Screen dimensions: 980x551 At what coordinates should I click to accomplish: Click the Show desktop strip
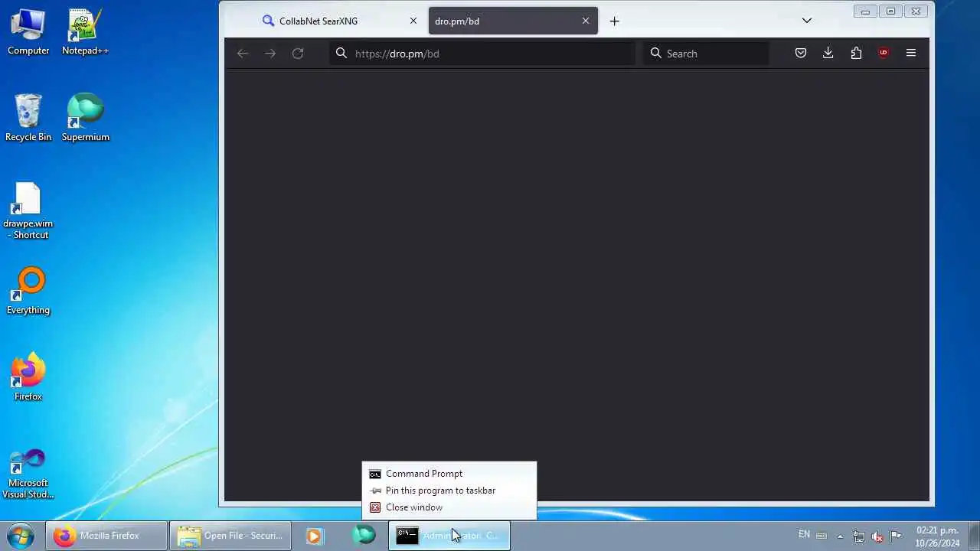click(973, 536)
